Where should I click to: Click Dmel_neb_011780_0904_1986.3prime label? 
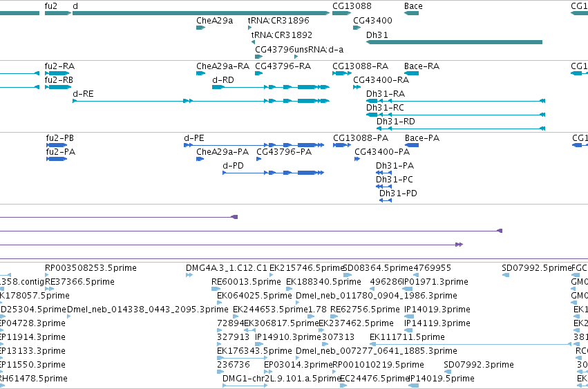coord(377,296)
